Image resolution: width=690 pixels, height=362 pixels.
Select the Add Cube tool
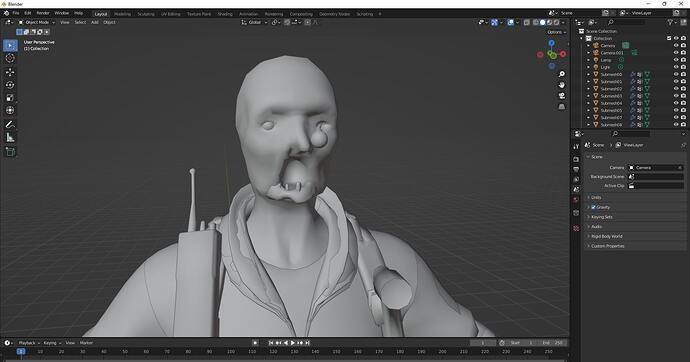[x=10, y=152]
